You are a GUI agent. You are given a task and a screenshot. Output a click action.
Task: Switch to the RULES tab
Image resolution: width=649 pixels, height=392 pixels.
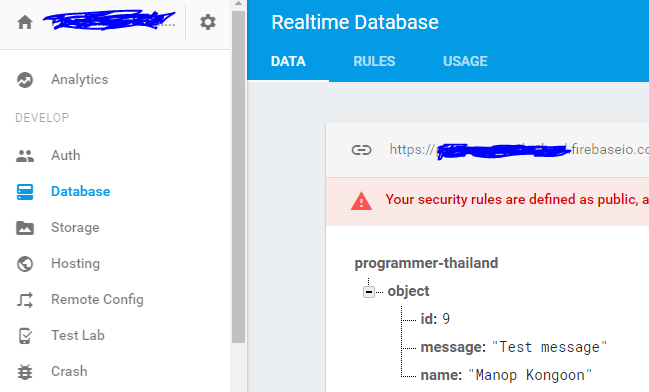tap(374, 61)
